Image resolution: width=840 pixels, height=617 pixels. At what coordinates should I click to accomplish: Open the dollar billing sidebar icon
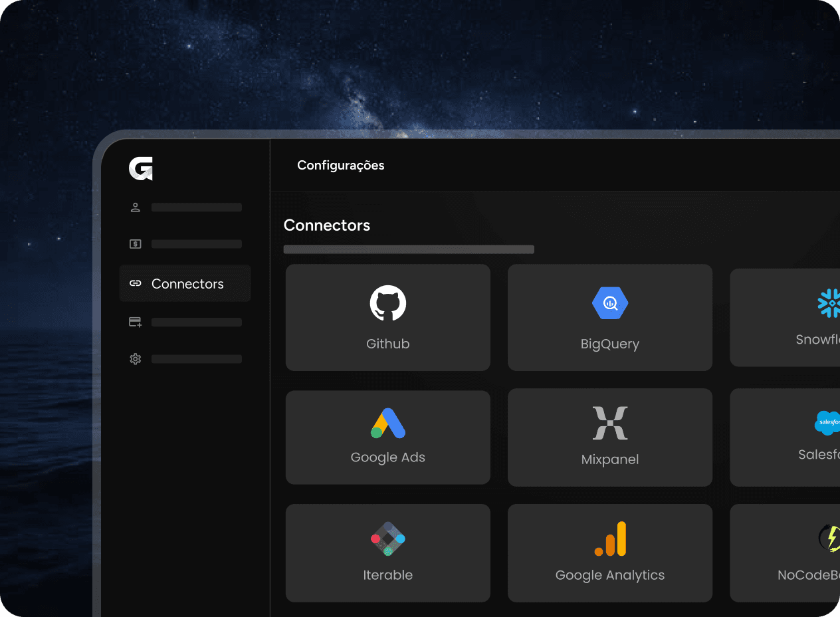point(136,244)
